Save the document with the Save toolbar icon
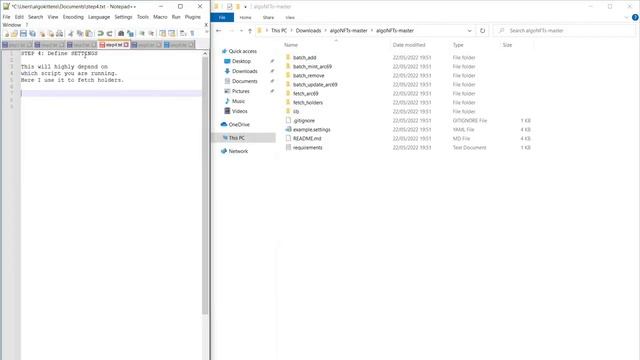The height and width of the screenshot is (360, 640). (x=23, y=34)
